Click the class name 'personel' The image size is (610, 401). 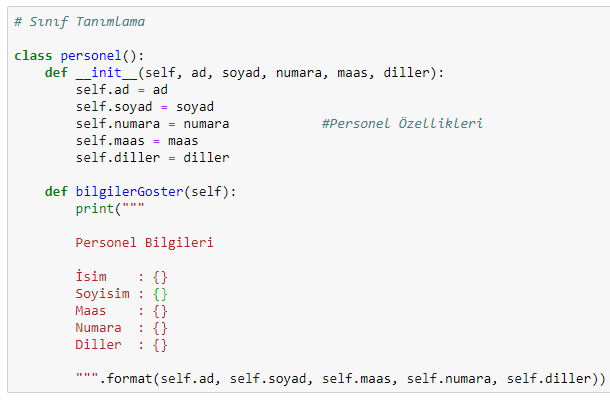[x=91, y=56]
